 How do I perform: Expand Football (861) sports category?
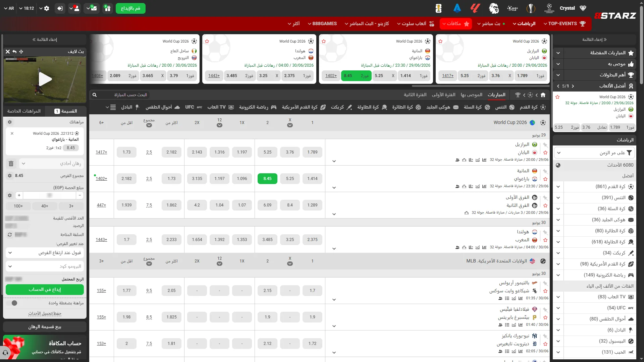[x=558, y=187]
